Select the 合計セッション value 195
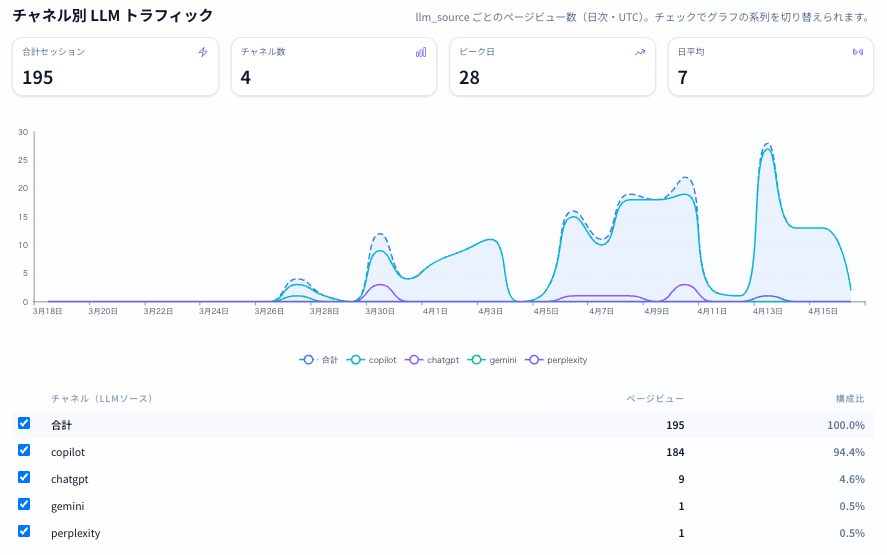The image size is (887, 555). [37, 78]
